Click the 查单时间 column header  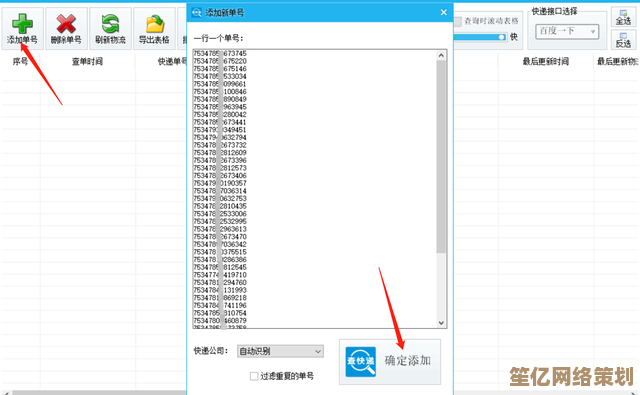87,62
